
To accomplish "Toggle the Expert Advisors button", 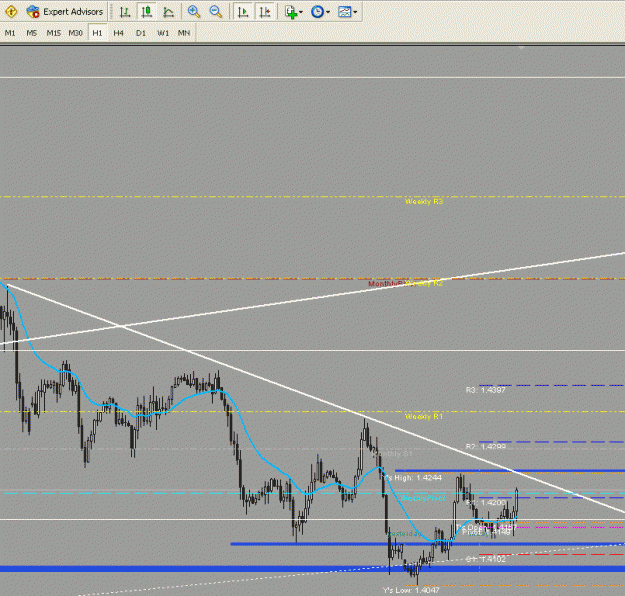I will [x=65, y=12].
